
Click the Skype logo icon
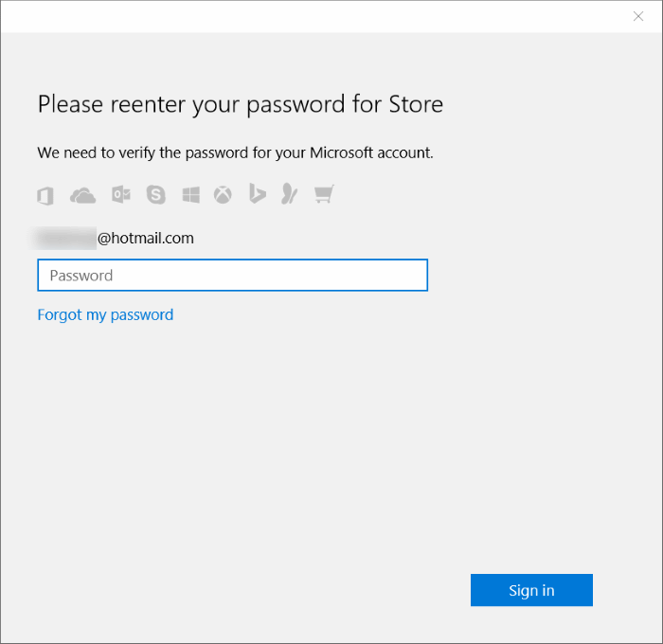pos(156,195)
